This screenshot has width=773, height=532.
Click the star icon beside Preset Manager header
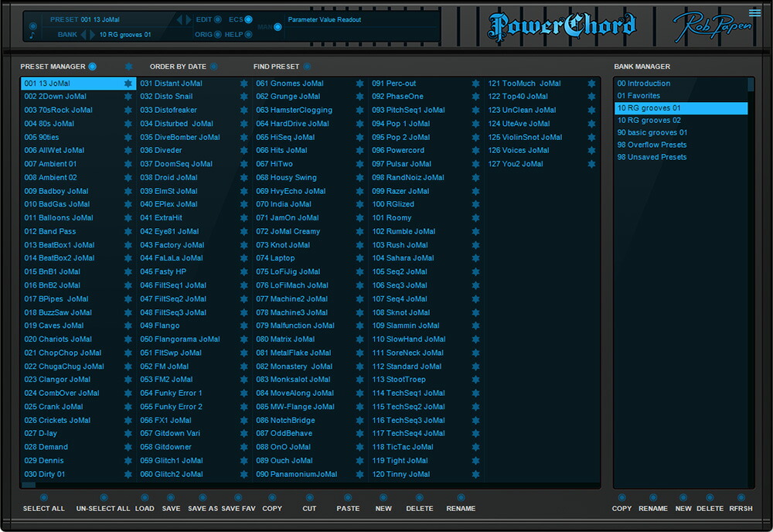pos(128,66)
